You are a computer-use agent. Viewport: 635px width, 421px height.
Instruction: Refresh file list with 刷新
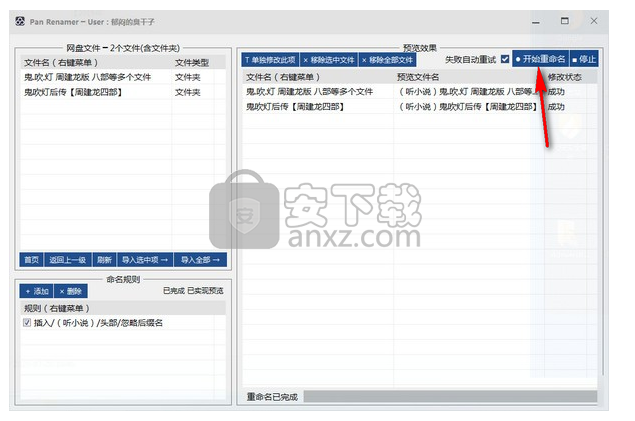[104, 260]
